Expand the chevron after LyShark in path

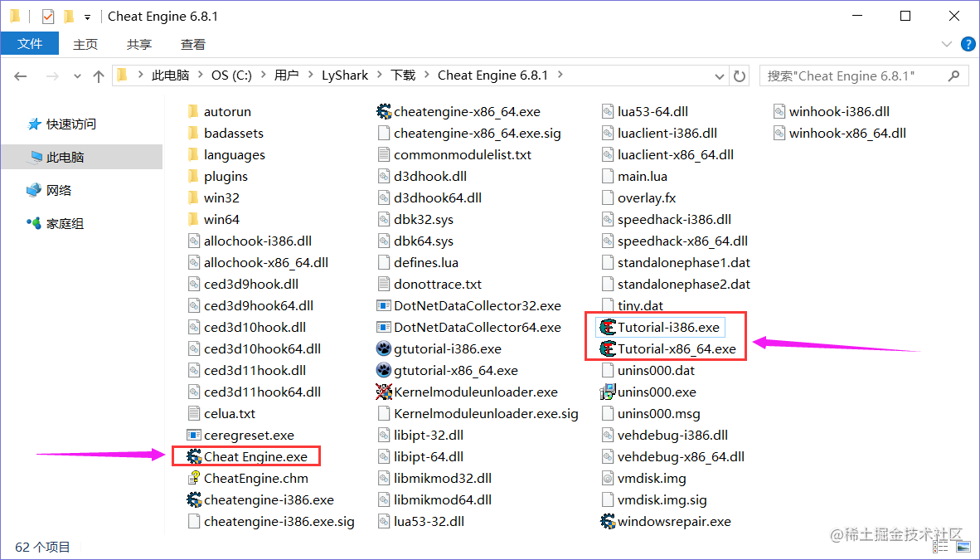click(379, 75)
